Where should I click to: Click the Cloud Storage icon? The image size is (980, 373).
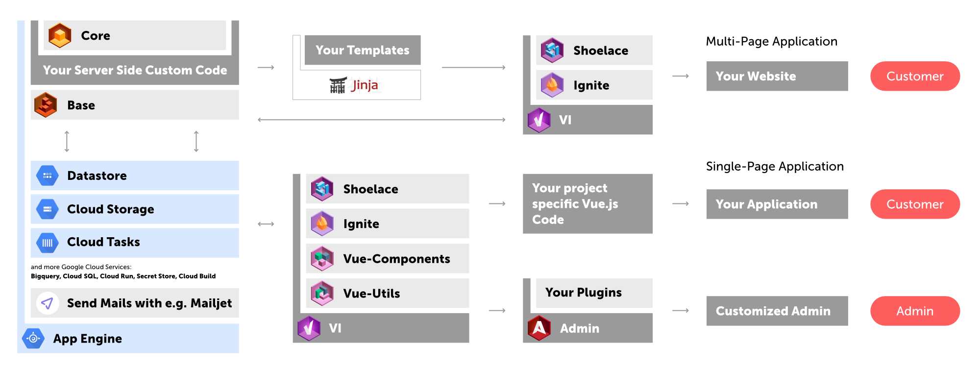[x=48, y=209]
